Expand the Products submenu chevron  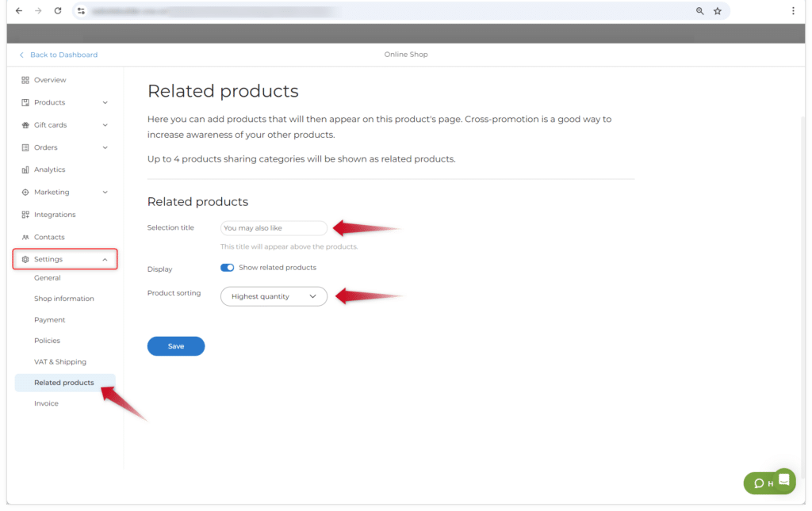(105, 103)
